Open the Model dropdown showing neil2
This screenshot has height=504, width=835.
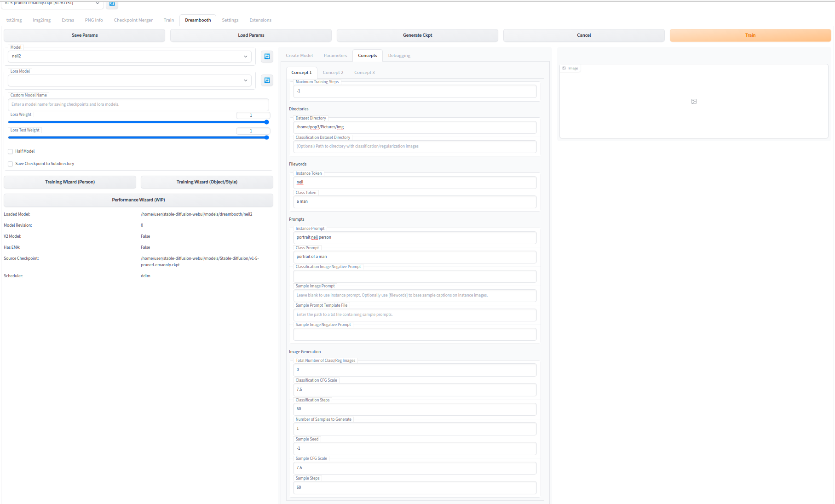pos(130,56)
